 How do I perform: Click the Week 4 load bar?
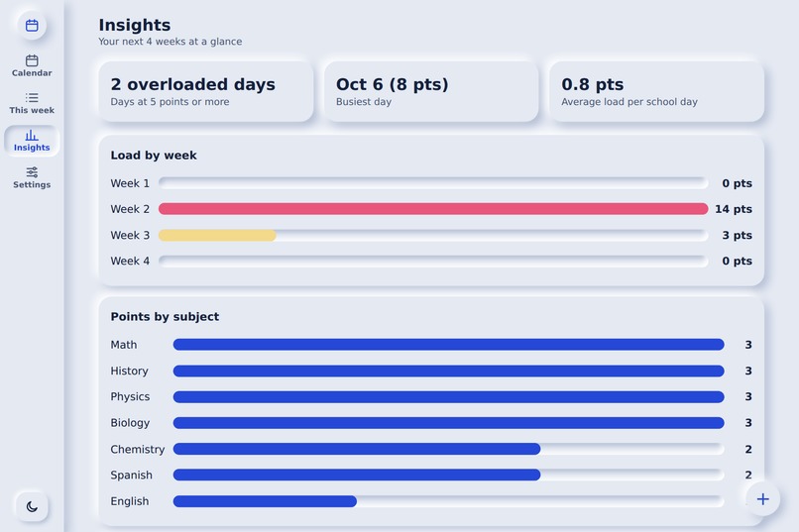(x=433, y=261)
